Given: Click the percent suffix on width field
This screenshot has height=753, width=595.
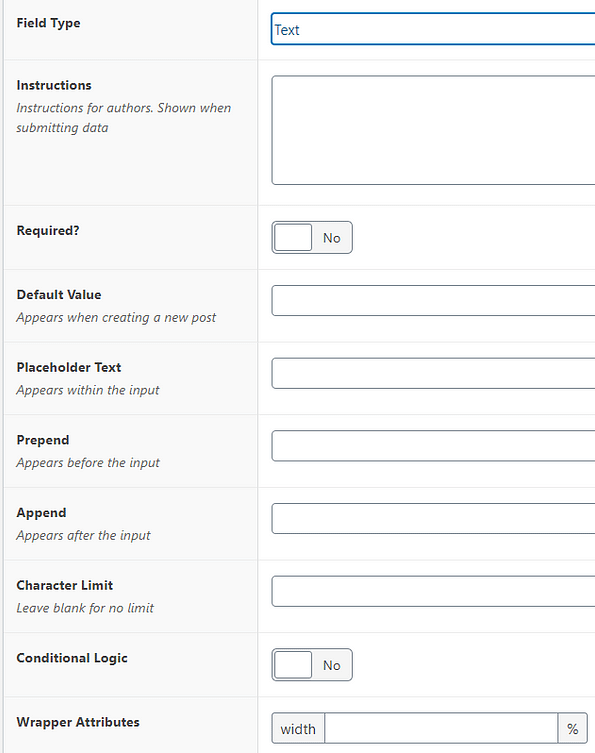Looking at the screenshot, I should (x=572, y=729).
